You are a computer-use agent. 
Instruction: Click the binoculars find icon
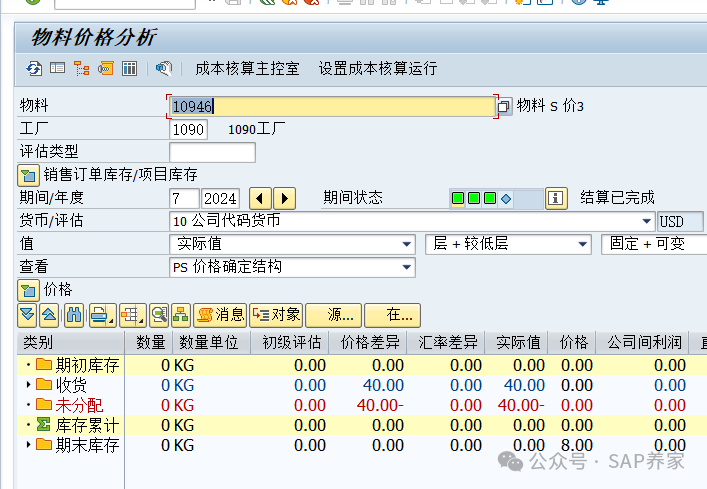pos(74,315)
